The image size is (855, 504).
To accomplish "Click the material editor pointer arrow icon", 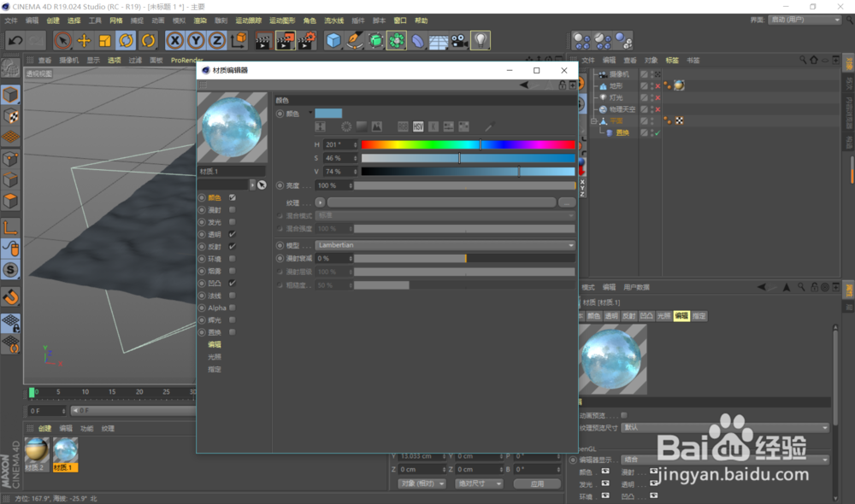I will click(x=262, y=185).
